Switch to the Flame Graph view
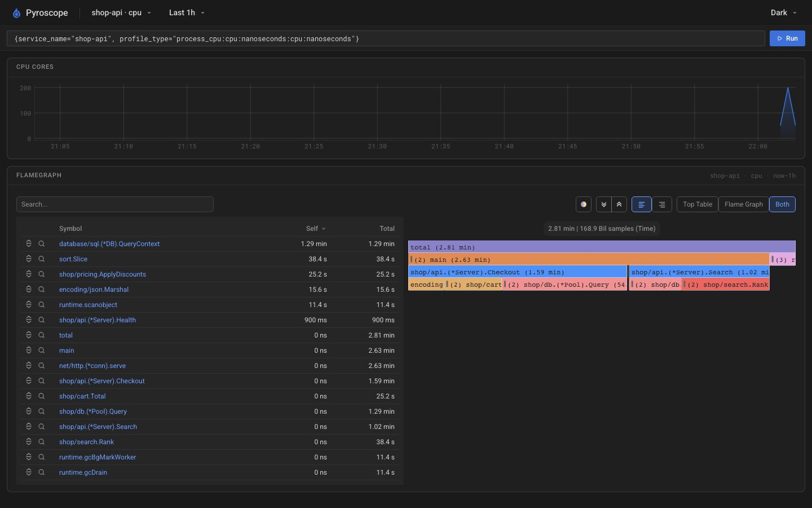This screenshot has height=508, width=812. (x=744, y=204)
